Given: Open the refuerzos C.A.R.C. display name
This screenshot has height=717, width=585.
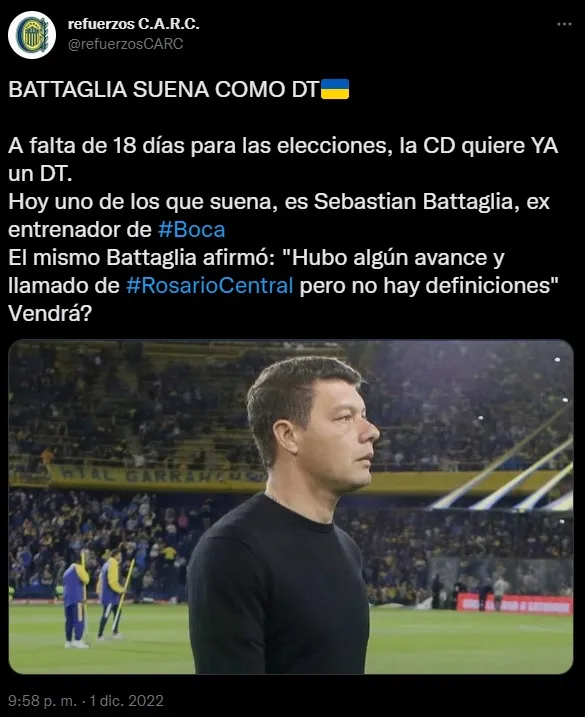Looking at the screenshot, I should pos(134,24).
